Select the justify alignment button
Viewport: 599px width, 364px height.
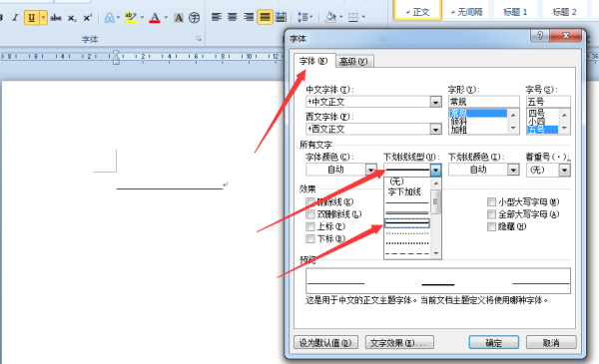click(265, 17)
